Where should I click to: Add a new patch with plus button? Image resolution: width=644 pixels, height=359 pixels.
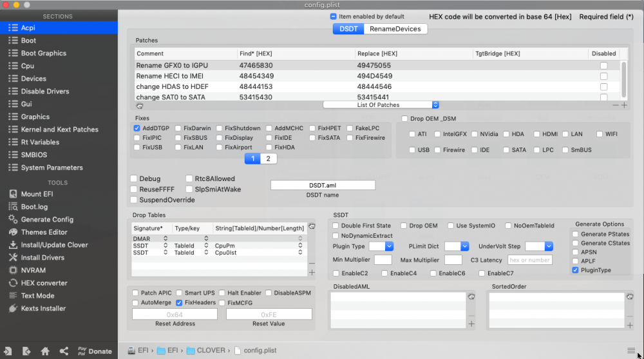[x=624, y=105]
